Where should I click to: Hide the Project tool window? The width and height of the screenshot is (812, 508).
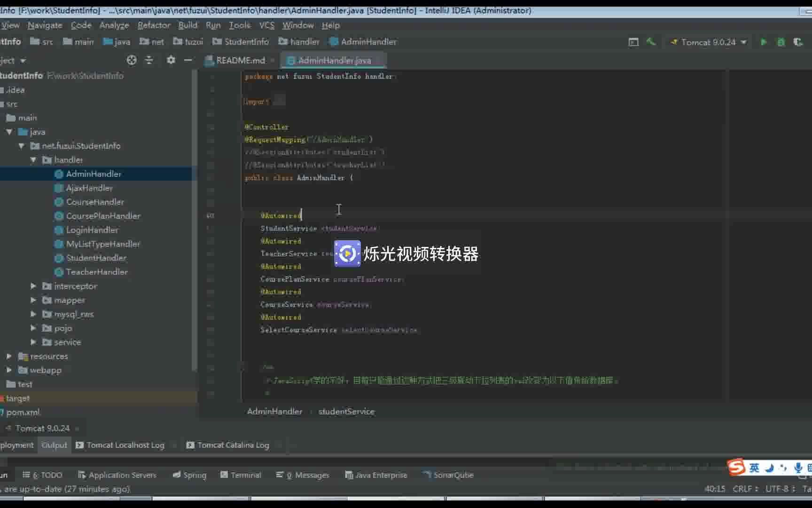187,60
